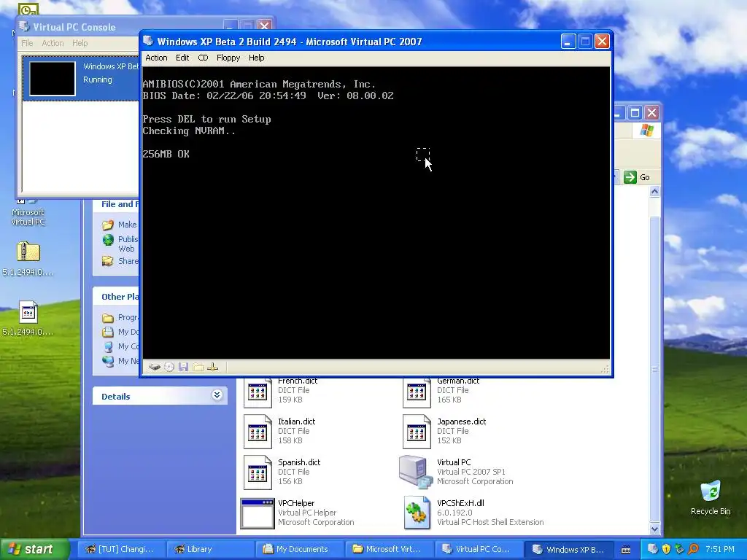The width and height of the screenshot is (747, 560).
Task: Open the Action menu in the Virtual PC Console
Action: point(53,43)
